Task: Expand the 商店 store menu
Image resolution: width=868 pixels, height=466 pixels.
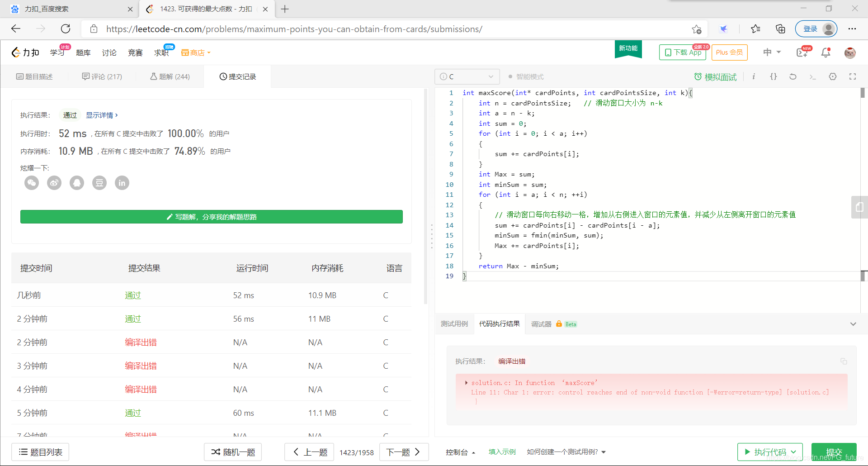Action: click(x=196, y=52)
